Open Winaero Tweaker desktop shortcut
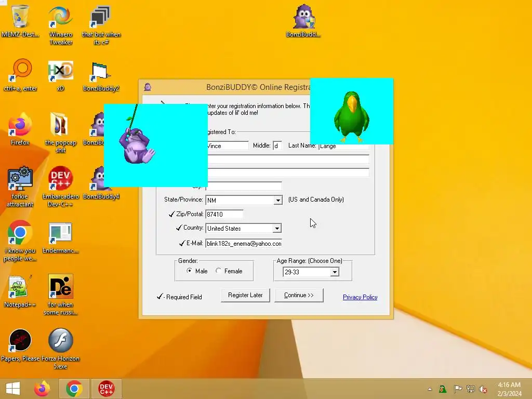Screen dimensions: 532x399 60,25
